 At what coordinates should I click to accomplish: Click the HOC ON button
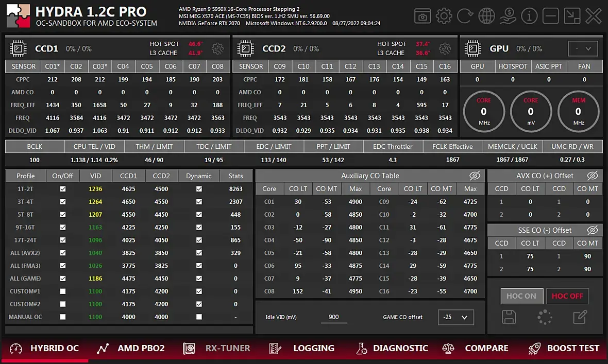521,296
